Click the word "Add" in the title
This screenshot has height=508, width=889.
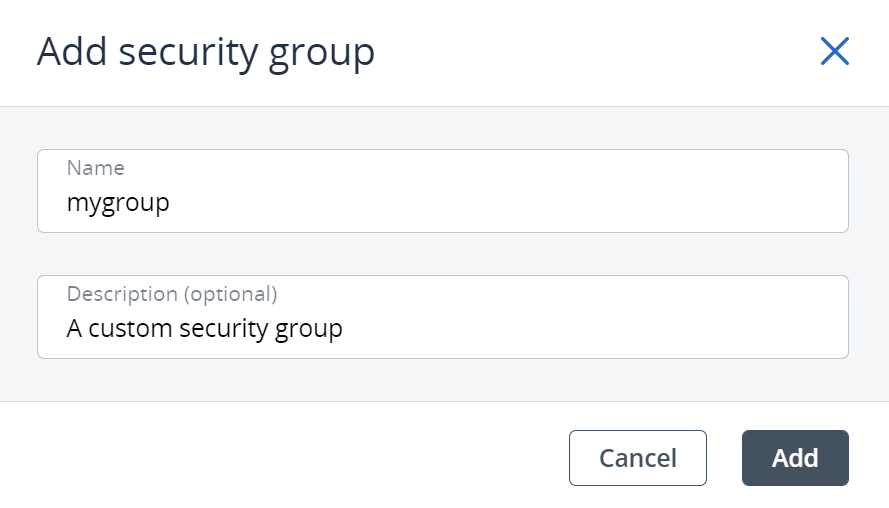tap(71, 52)
